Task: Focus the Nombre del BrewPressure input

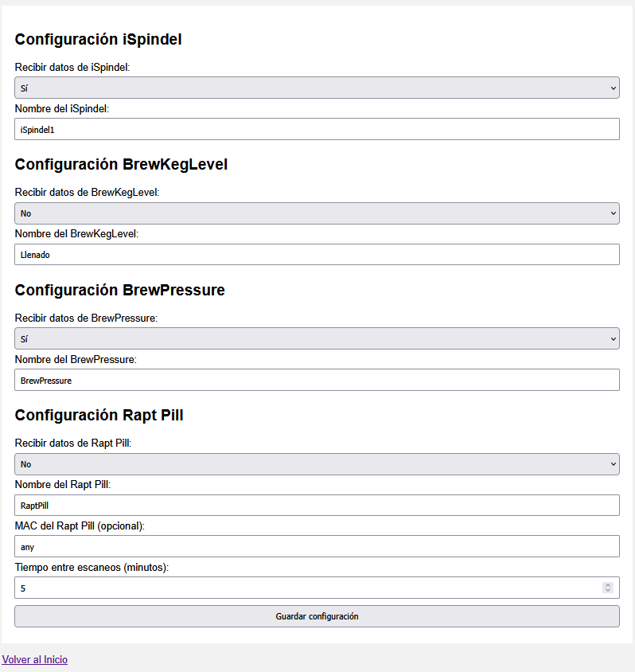Action: click(317, 380)
